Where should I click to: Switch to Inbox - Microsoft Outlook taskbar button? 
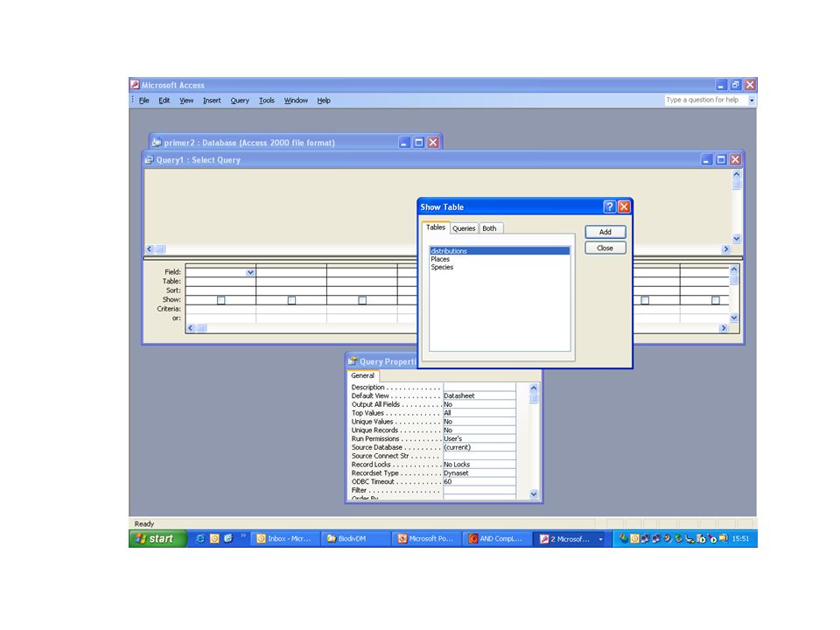pos(284,538)
